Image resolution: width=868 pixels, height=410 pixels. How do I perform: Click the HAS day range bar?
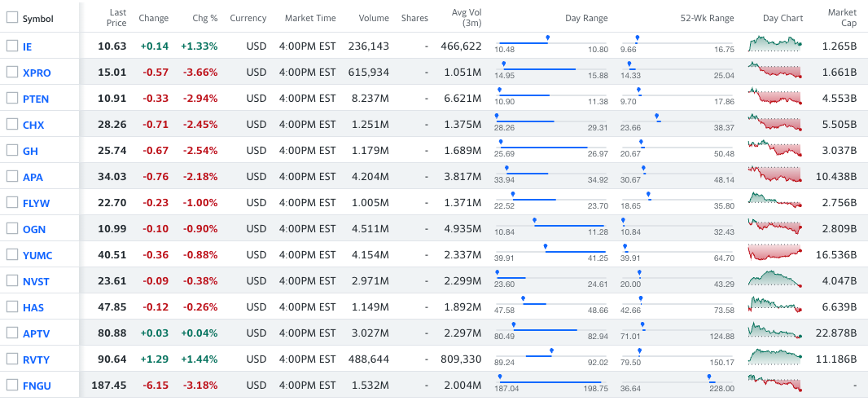pos(551,303)
